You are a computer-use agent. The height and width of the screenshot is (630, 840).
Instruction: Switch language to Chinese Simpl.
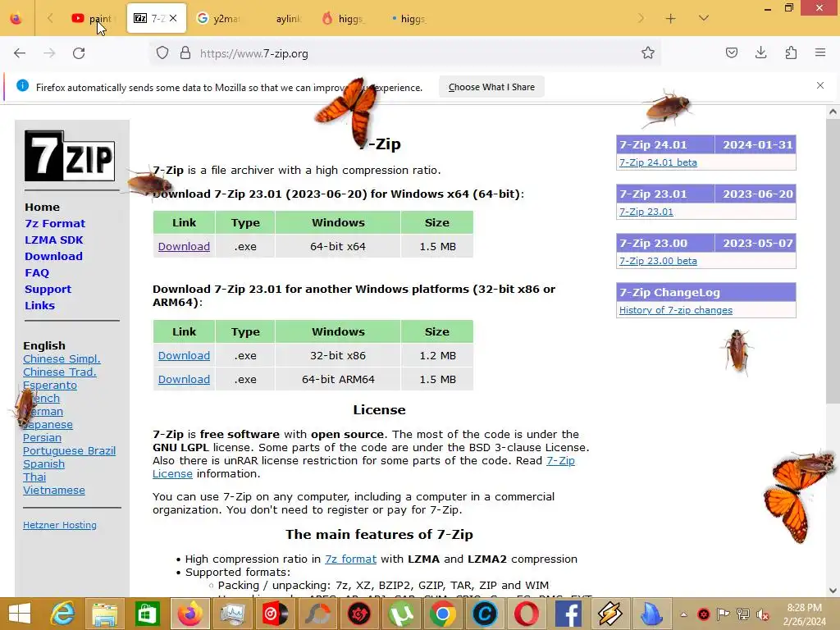62,359
